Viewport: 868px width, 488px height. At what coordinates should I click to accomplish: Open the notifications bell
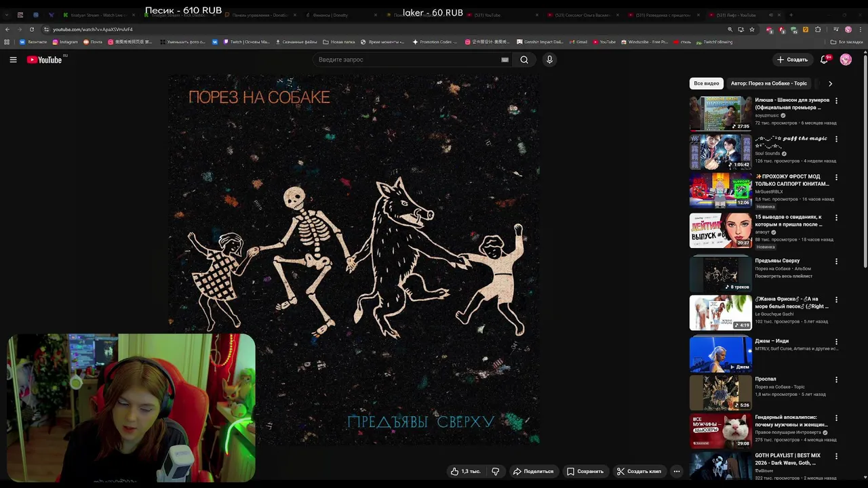(x=825, y=60)
